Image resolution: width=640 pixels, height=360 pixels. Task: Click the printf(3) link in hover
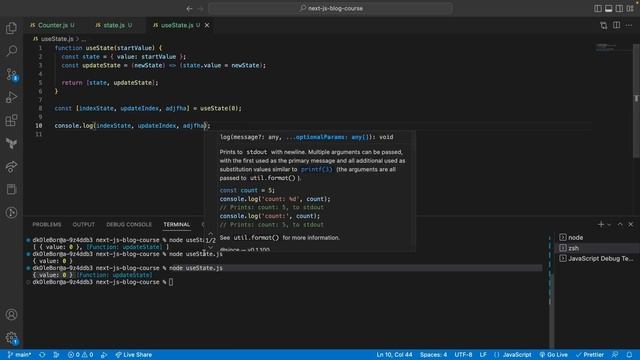pyautogui.click(x=316, y=169)
